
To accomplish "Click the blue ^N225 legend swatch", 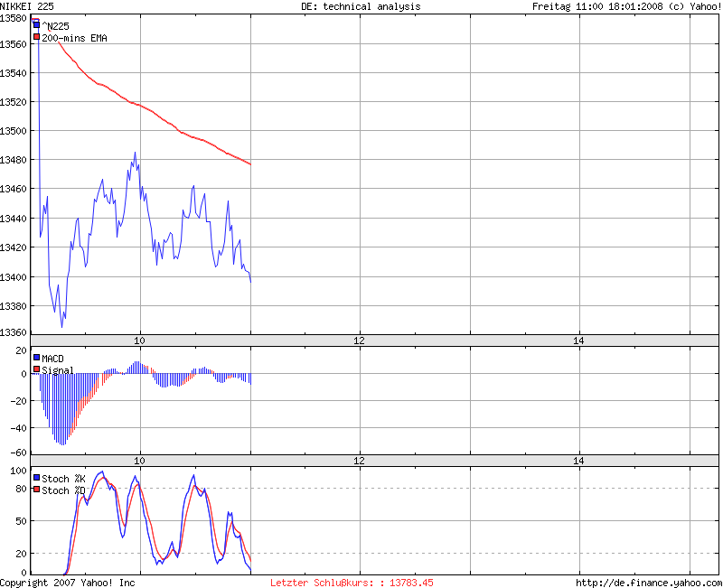I will [x=36, y=25].
